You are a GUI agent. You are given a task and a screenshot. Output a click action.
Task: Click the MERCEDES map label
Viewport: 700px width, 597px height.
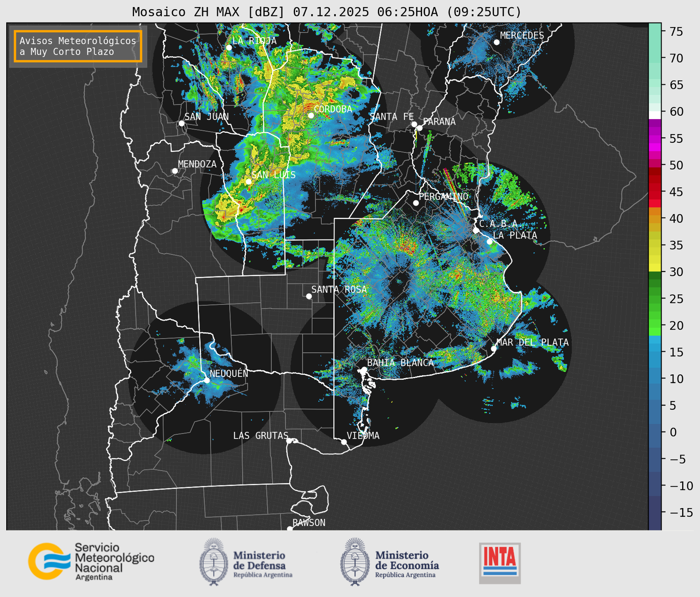(x=522, y=35)
